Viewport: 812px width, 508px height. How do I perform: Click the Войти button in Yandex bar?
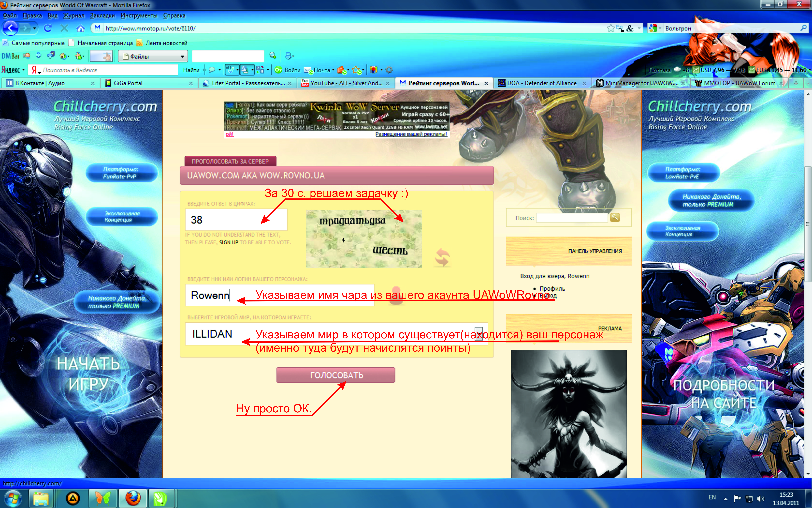[288, 70]
